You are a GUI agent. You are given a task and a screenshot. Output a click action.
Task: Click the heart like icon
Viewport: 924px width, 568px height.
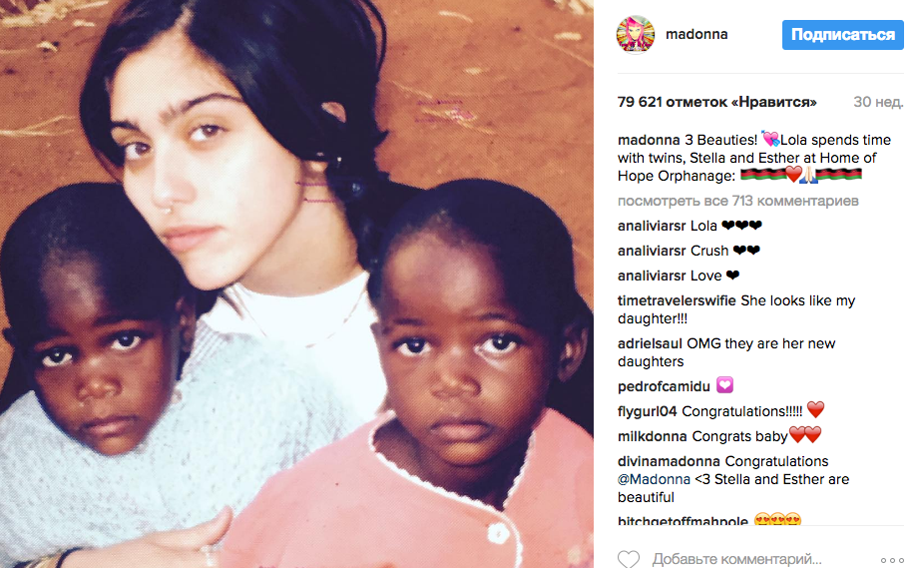(629, 559)
